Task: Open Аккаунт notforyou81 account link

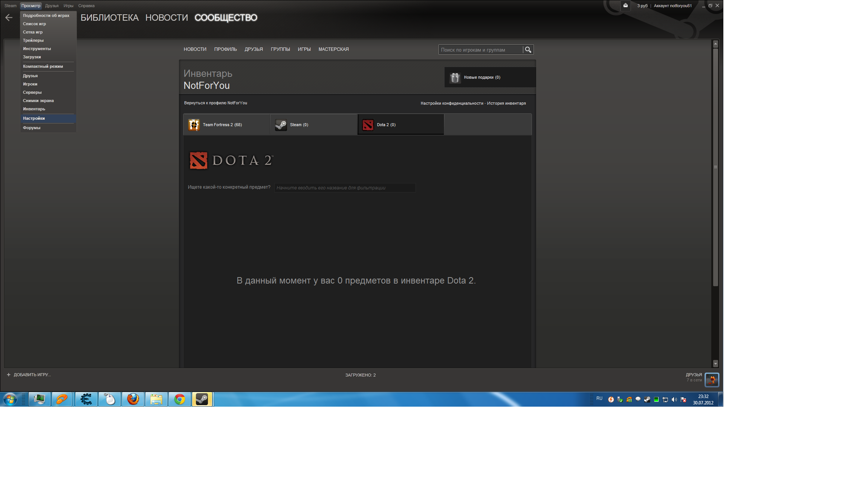Action: 672,6
